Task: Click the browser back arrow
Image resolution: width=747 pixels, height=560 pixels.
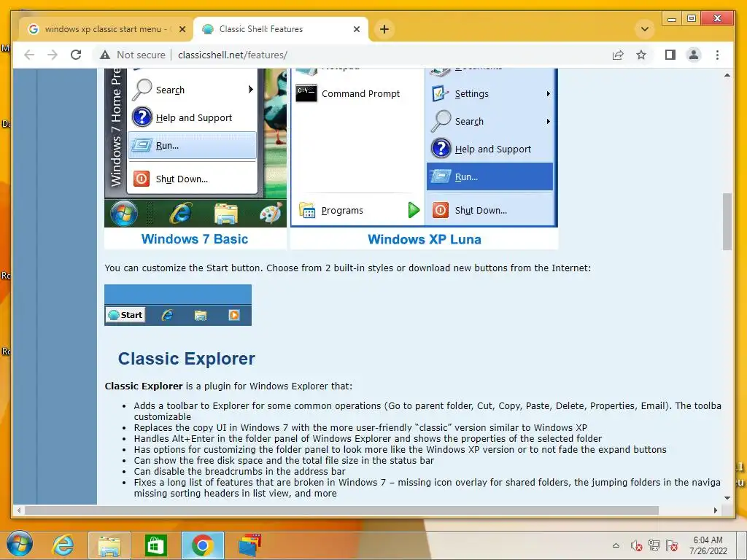Action: (x=29, y=55)
